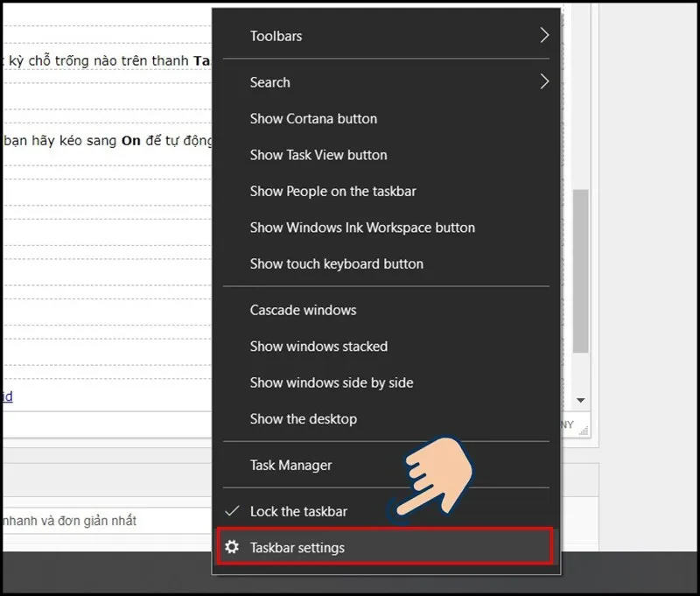The width and height of the screenshot is (700, 596).
Task: Open Taskbar settings from the context menu
Action: pyautogui.click(x=385, y=547)
